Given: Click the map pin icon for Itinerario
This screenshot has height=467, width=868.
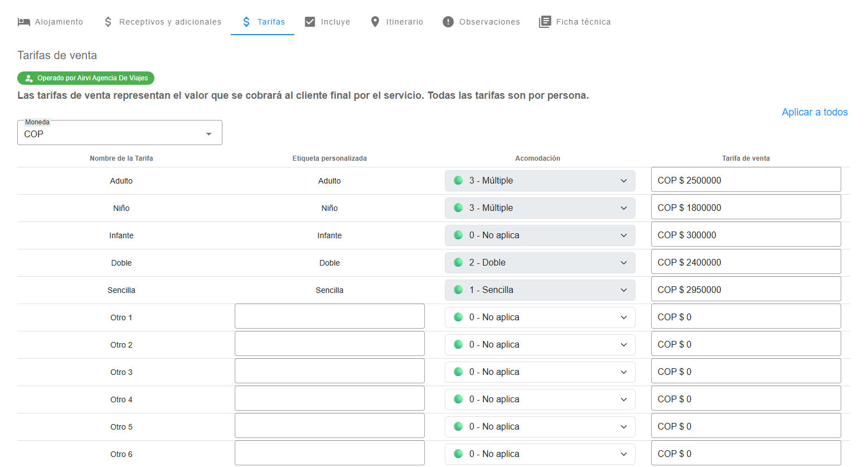Looking at the screenshot, I should [x=375, y=22].
